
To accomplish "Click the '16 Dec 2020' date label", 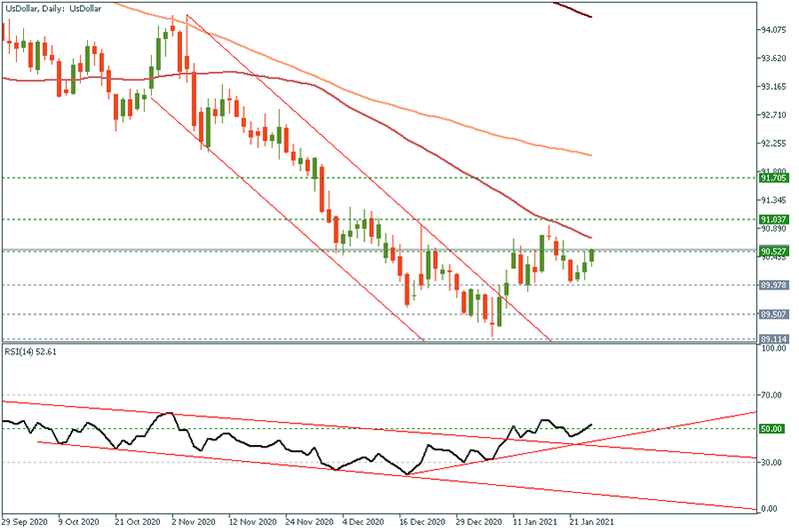I will click(421, 522).
